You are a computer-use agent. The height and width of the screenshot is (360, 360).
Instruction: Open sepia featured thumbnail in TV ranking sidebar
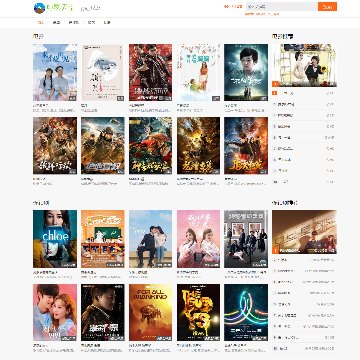[x=304, y=232]
